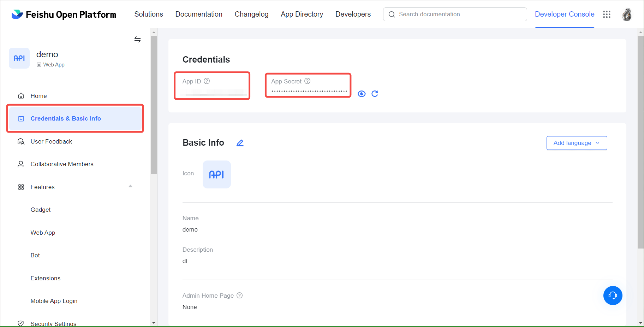
Task: Click the Search documentation field
Action: 455,14
